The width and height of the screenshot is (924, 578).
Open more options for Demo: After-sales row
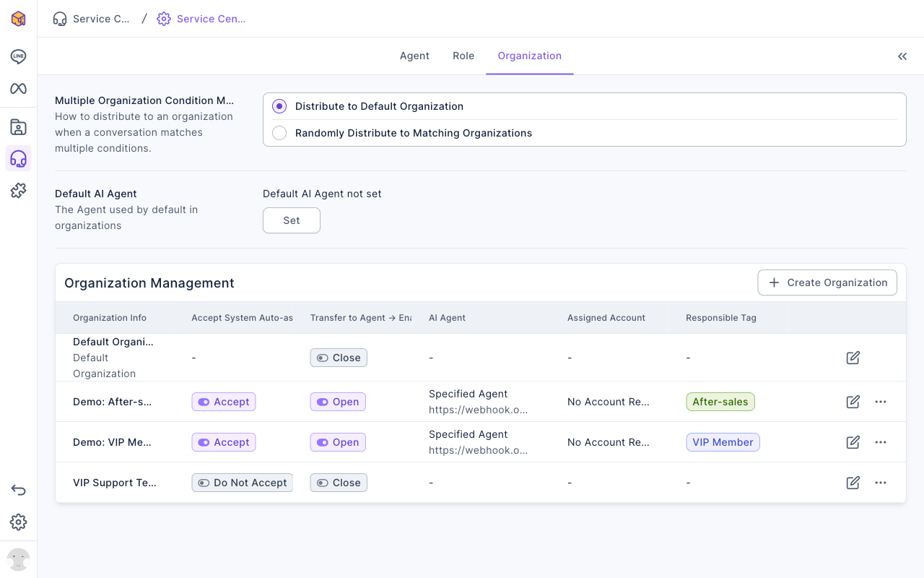881,402
